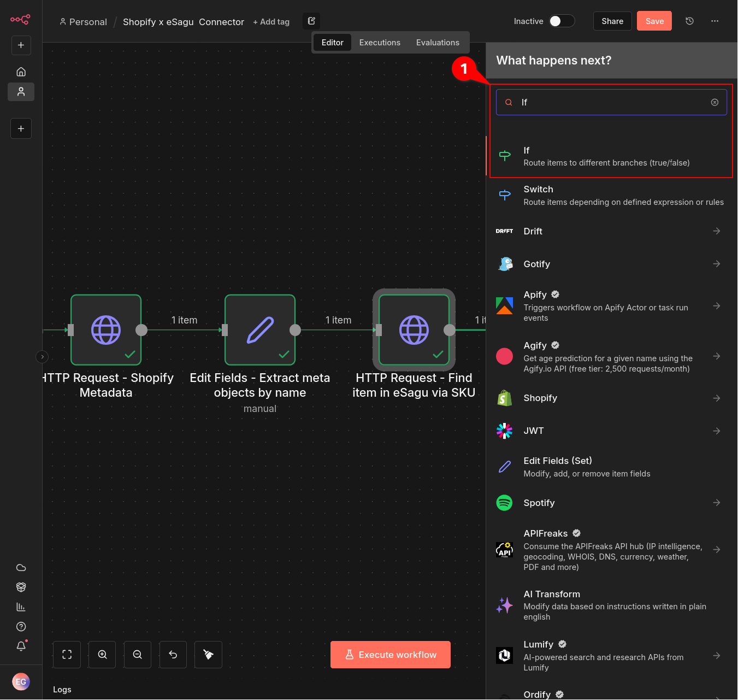Expand the collapsed sidebar chevron on the canvas edge
The height and width of the screenshot is (700, 738).
(x=42, y=357)
